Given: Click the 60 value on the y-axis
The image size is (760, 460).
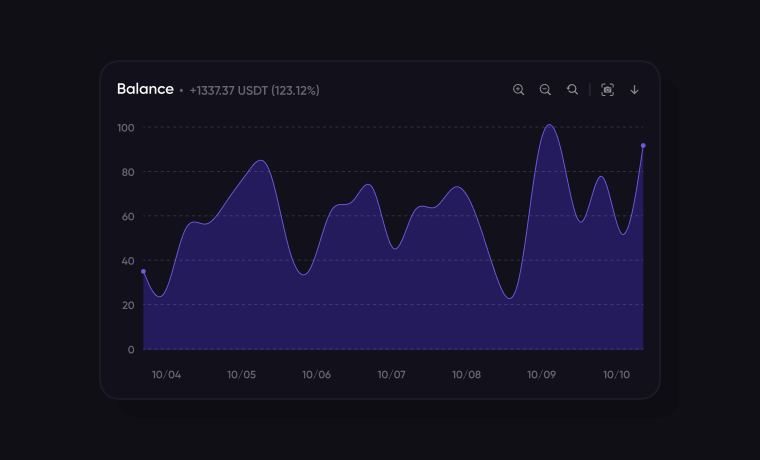Looking at the screenshot, I should tap(127, 216).
